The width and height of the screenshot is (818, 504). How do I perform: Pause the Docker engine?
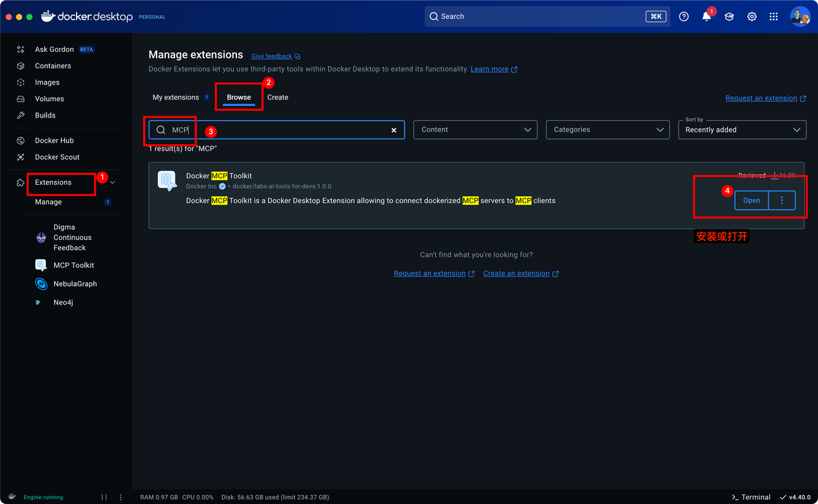[104, 497]
